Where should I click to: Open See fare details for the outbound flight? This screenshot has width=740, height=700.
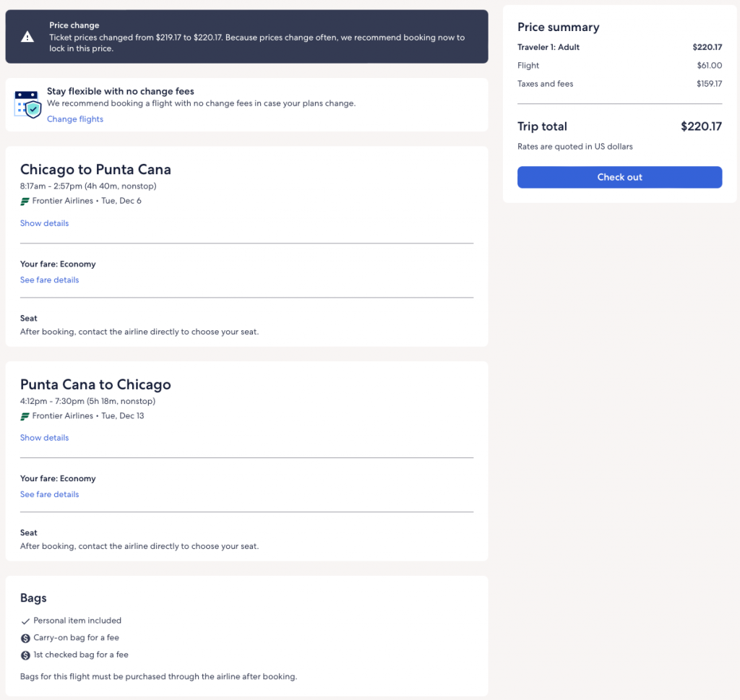[49, 280]
